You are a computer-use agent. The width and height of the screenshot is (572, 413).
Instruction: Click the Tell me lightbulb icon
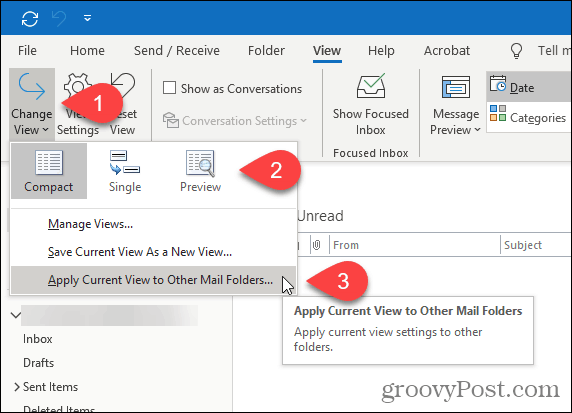(x=516, y=51)
